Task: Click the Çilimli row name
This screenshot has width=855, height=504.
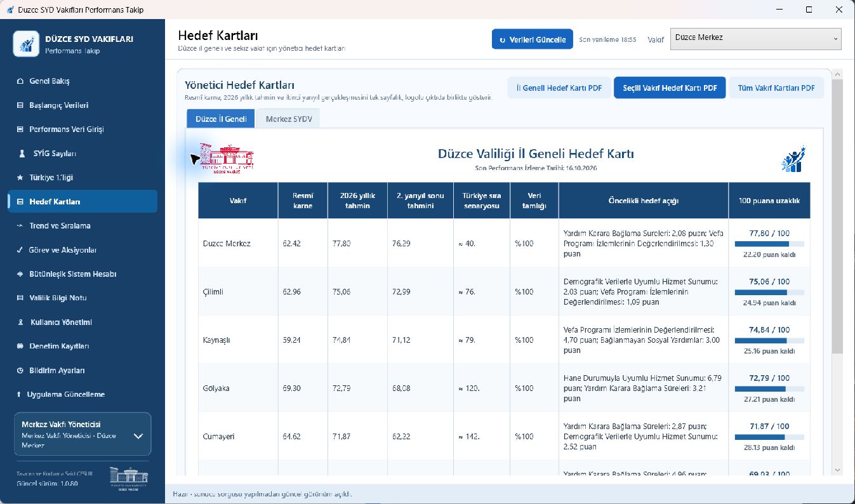Action: coord(213,292)
